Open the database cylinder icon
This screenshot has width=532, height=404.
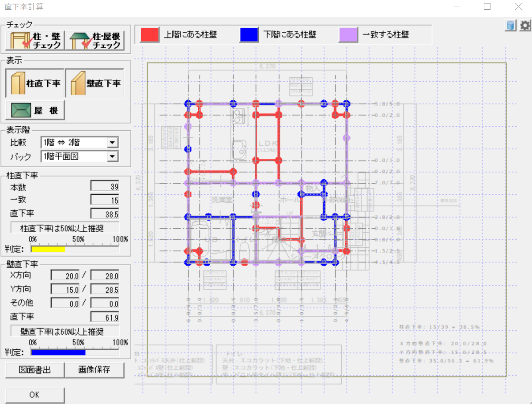(511, 26)
